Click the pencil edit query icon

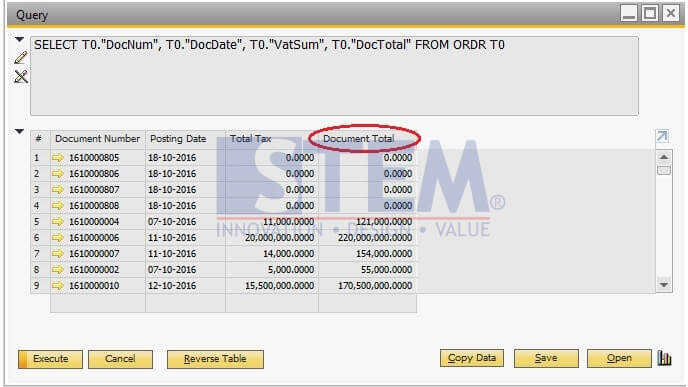tap(21, 57)
